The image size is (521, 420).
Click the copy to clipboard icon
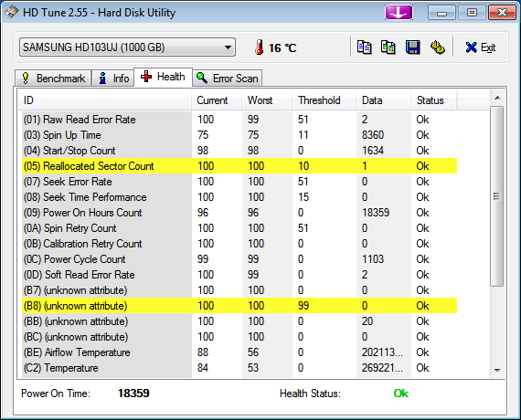(364, 47)
